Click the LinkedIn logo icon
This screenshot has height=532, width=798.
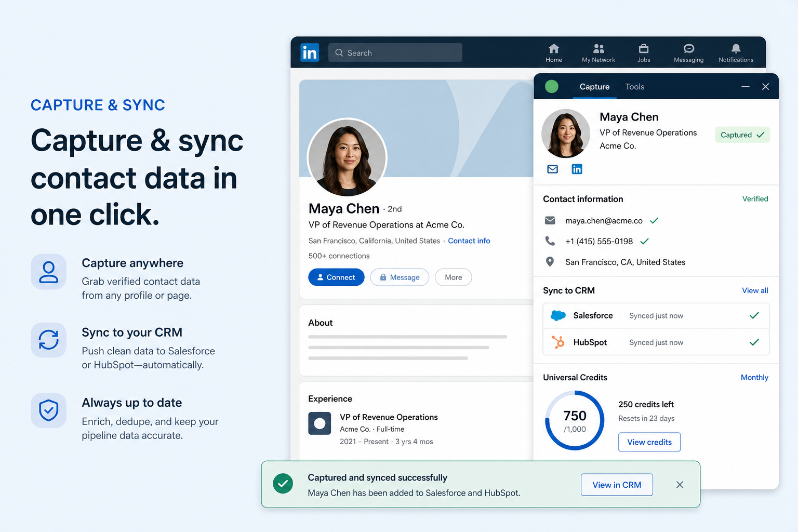point(310,52)
